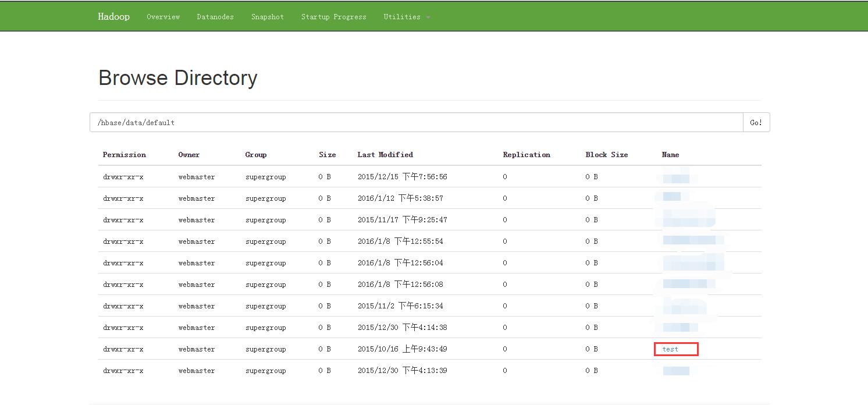Expand the Utilities dropdown menu

tap(407, 17)
